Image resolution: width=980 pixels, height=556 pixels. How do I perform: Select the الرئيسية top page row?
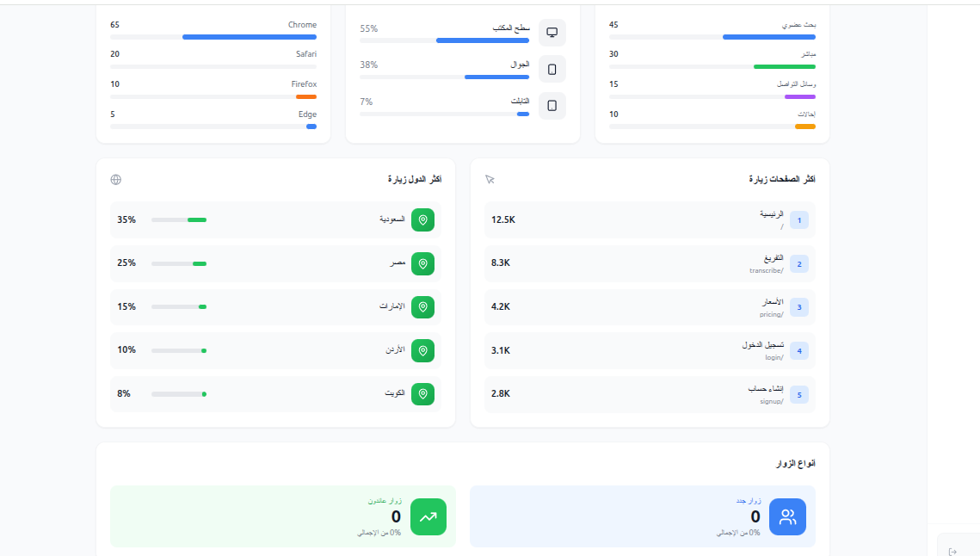650,220
